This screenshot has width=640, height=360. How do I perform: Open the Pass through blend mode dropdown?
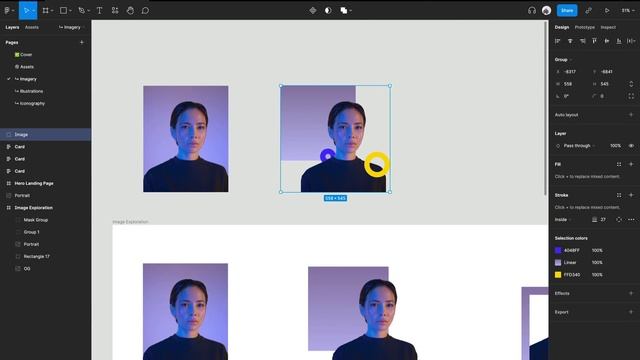click(579, 146)
